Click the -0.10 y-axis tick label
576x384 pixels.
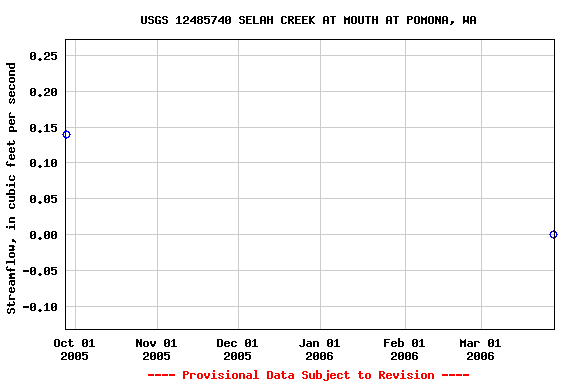[x=40, y=307]
